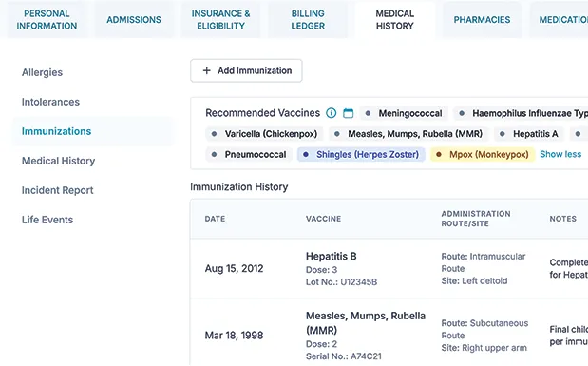
Task: Click the Add Immunization button
Action: click(x=246, y=70)
